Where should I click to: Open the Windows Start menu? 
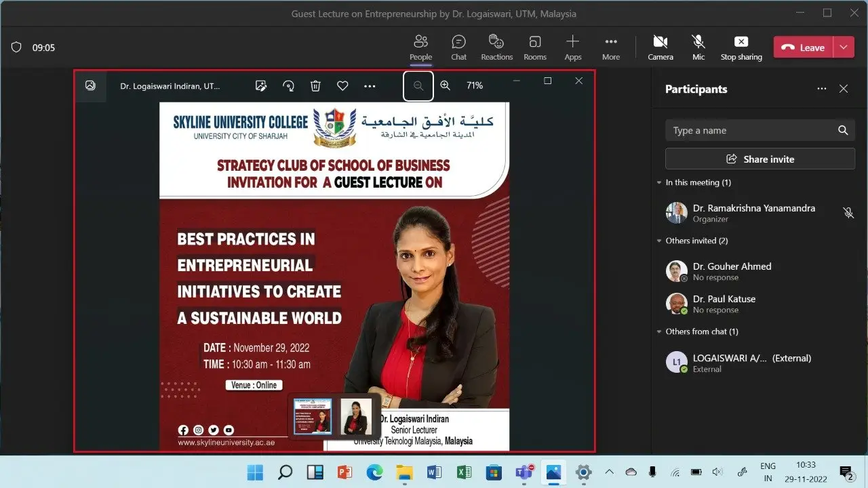coord(256,472)
